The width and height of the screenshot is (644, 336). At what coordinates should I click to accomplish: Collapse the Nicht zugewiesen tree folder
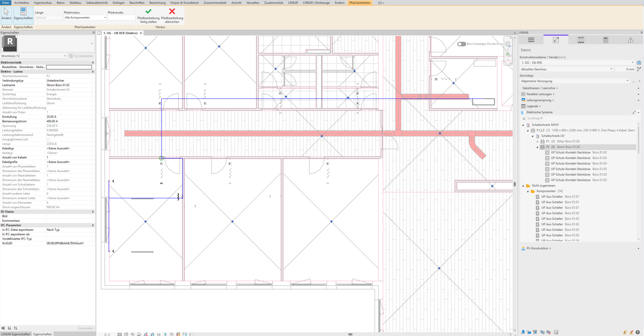pos(523,185)
